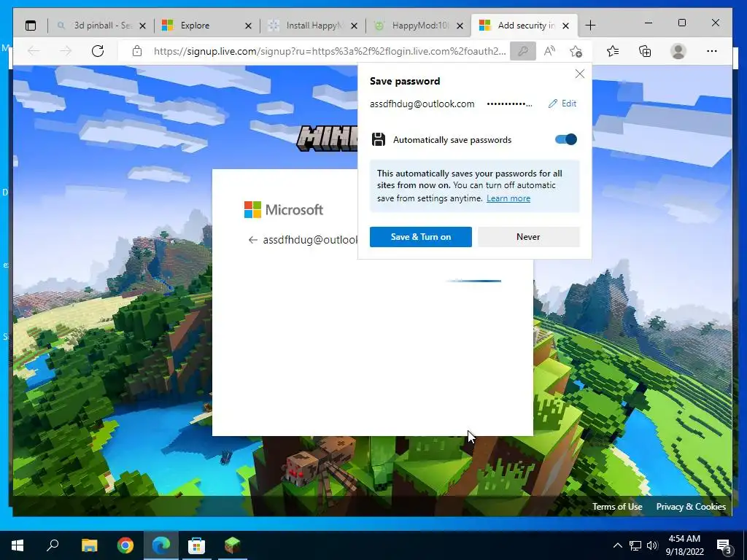Open Read aloud icon in address bar
The height and width of the screenshot is (560, 747).
click(x=549, y=51)
